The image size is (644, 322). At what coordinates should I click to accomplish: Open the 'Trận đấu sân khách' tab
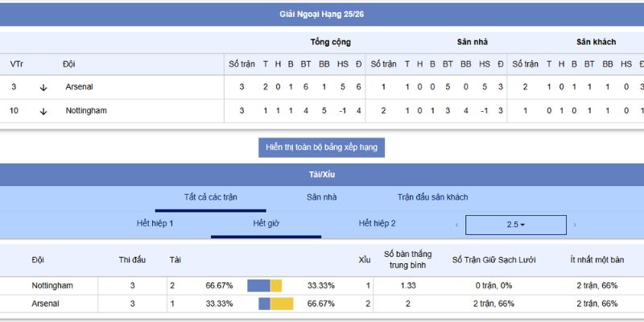point(432,197)
